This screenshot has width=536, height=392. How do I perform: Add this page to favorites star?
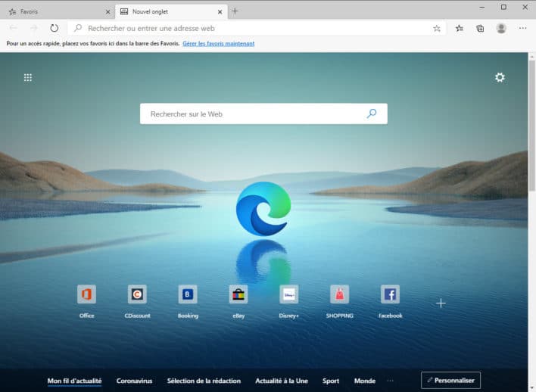click(x=437, y=29)
